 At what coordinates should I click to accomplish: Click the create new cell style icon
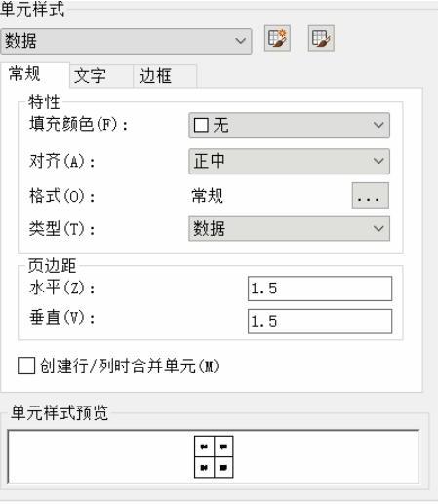click(x=277, y=38)
